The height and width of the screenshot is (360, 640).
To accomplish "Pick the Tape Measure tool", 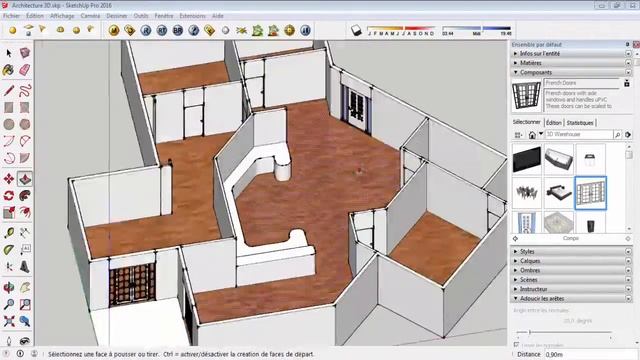I will pyautogui.click(x=9, y=233).
